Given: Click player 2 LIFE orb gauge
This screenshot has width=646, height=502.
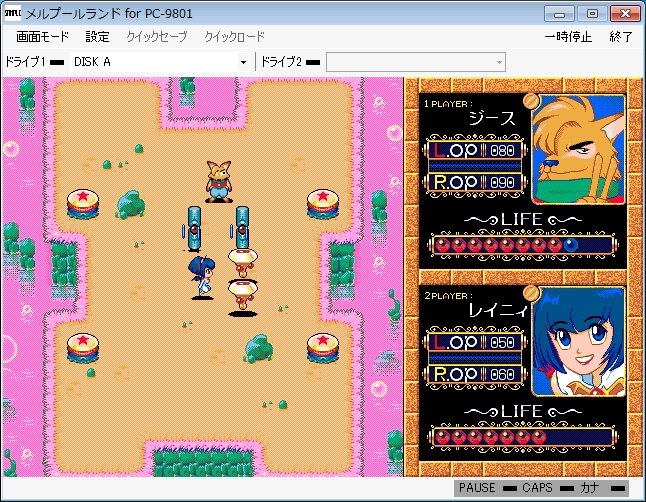Looking at the screenshot, I should pos(522,436).
